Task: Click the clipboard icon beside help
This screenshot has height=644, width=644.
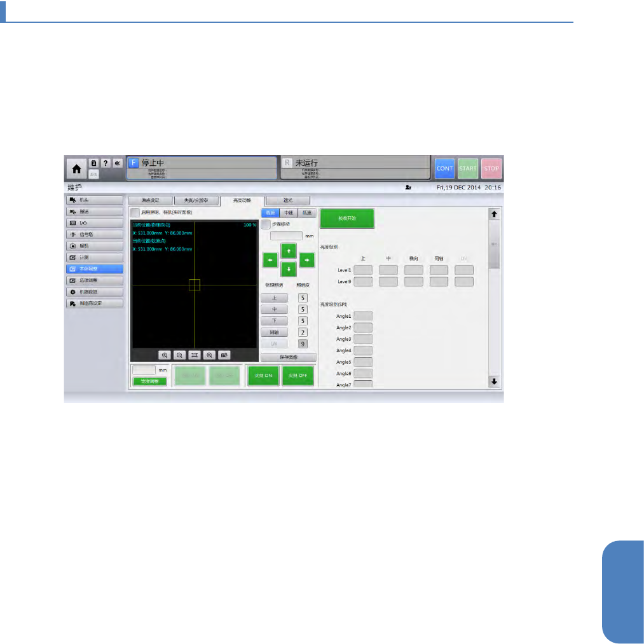Action: tap(93, 163)
